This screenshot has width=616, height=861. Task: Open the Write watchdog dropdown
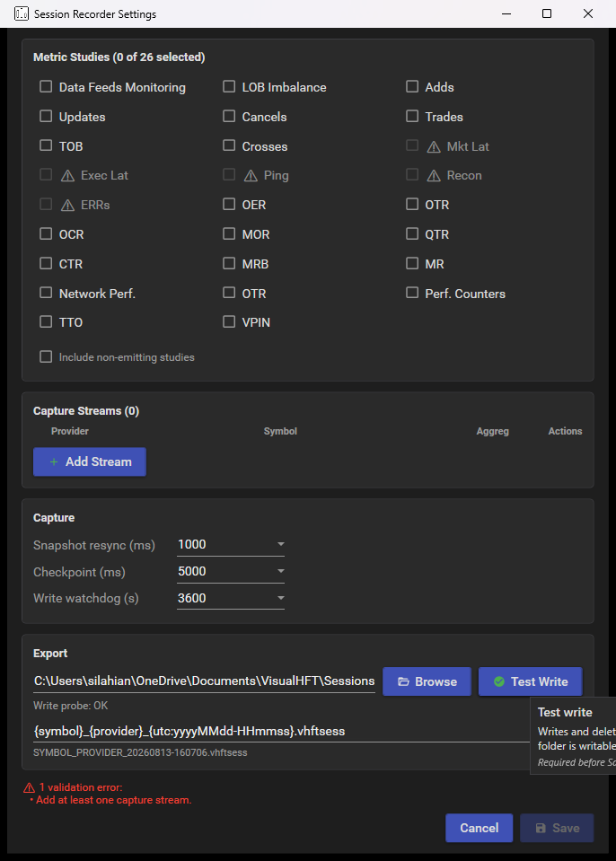[x=231, y=598]
